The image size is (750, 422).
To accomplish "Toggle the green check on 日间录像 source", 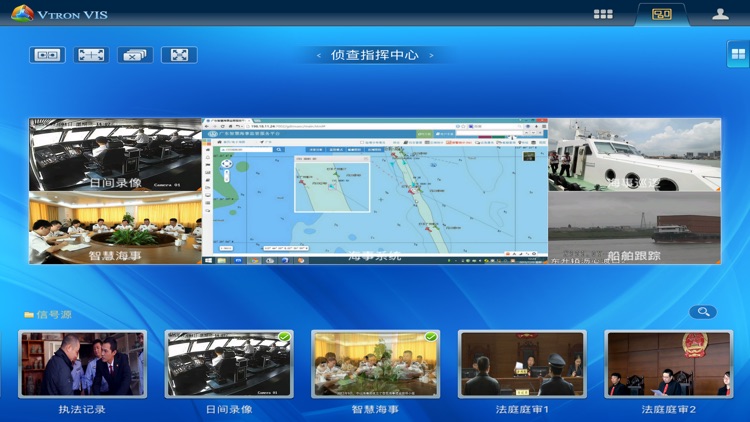I will 285,337.
